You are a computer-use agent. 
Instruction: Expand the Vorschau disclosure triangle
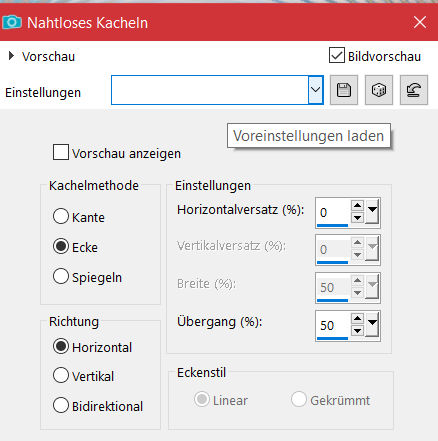[x=11, y=56]
